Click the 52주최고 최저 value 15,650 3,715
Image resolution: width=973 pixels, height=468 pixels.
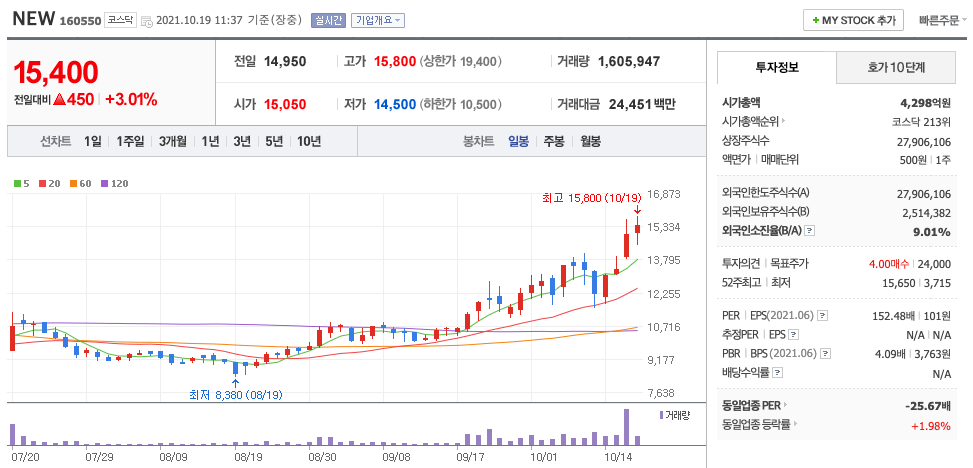(917, 283)
